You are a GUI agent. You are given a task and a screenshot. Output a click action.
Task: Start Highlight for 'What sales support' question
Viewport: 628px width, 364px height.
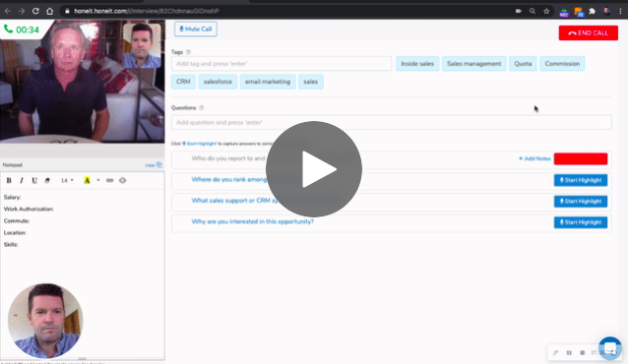pos(581,202)
